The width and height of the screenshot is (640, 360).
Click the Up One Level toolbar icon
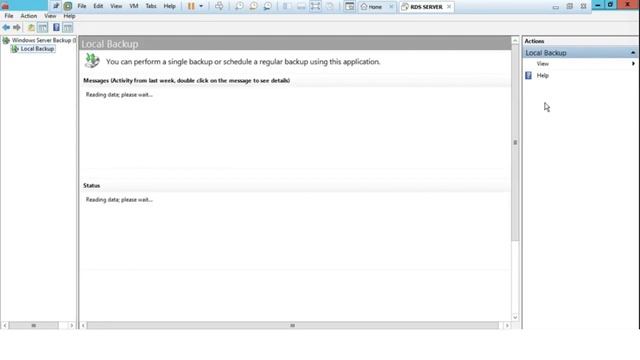click(31, 27)
